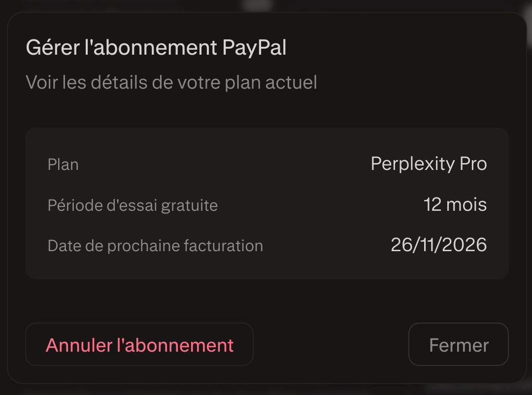Image resolution: width=532 pixels, height=395 pixels.
Task: Click the darkened overlay outside the dialog
Action: (266, 5)
